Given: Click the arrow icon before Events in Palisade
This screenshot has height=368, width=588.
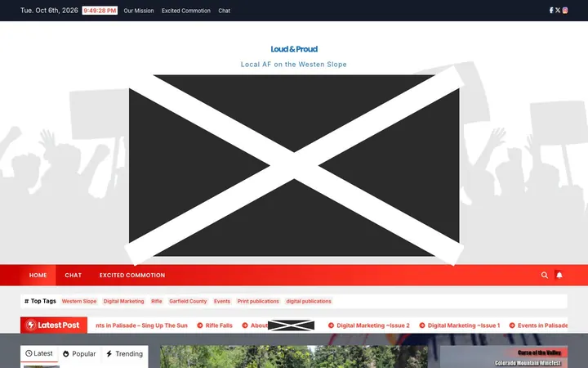Looking at the screenshot, I should pyautogui.click(x=512, y=325).
